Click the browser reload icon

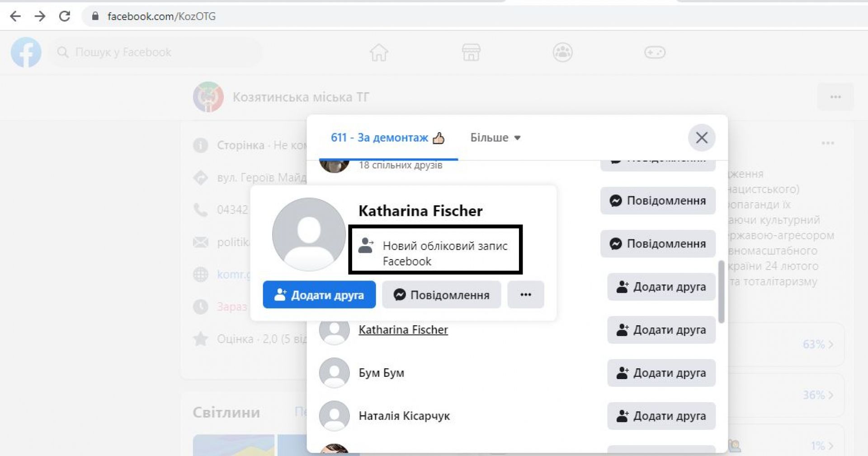[65, 16]
